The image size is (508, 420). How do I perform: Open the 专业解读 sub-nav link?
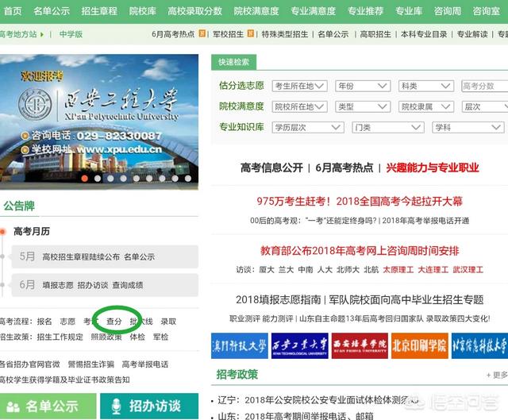[472, 34]
